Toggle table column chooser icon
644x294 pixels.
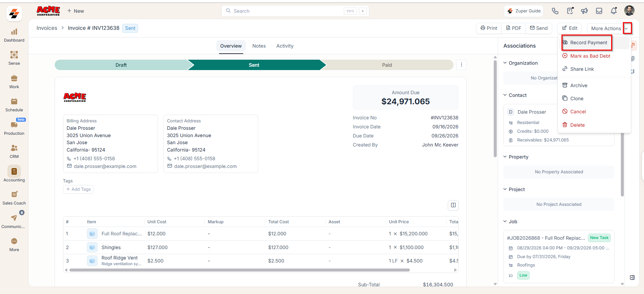tap(453, 205)
